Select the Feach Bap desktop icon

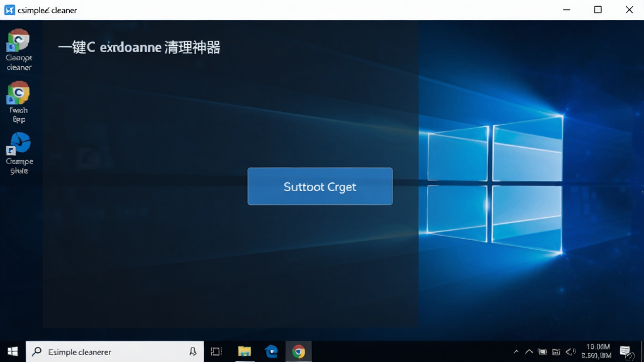(x=18, y=102)
